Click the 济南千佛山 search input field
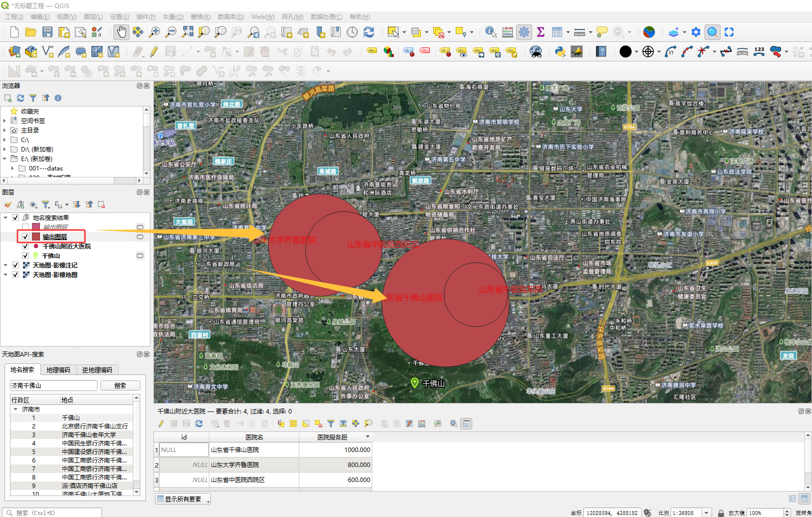The width and height of the screenshot is (812, 517). click(x=53, y=385)
